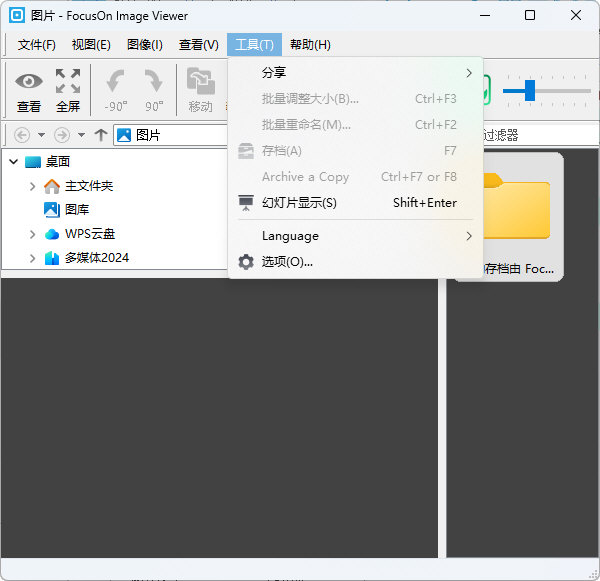The height and width of the screenshot is (581, 600).
Task: Rotate image -90° counterclockwise
Action: 116,81
